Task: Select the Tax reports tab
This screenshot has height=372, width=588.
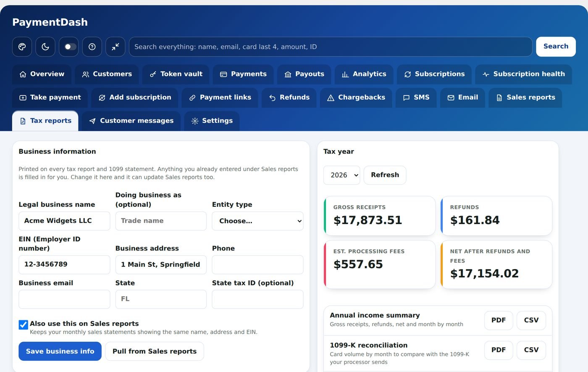Action: (45, 121)
